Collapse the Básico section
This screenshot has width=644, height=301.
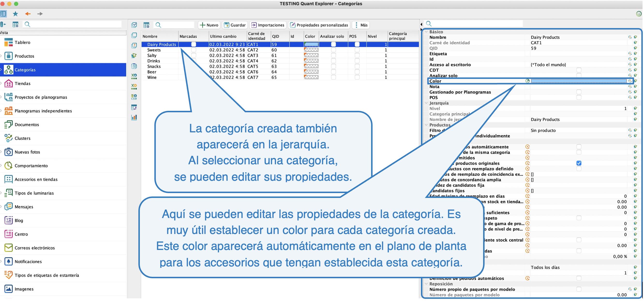(426, 32)
